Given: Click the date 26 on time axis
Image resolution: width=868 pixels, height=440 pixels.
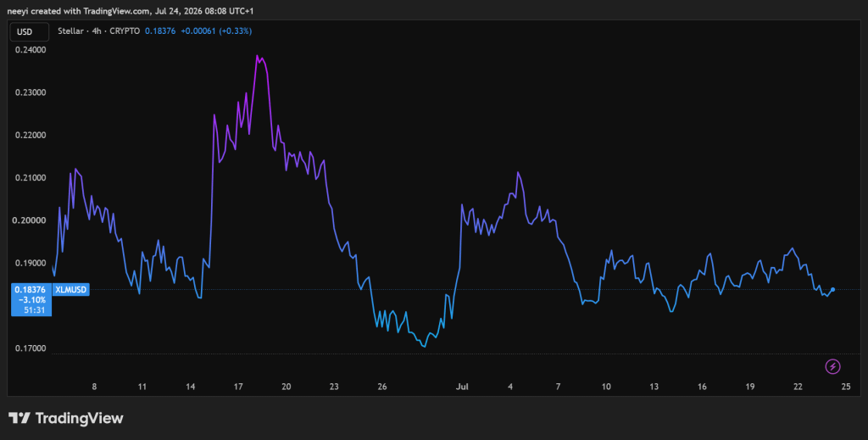Looking at the screenshot, I should coord(382,387).
